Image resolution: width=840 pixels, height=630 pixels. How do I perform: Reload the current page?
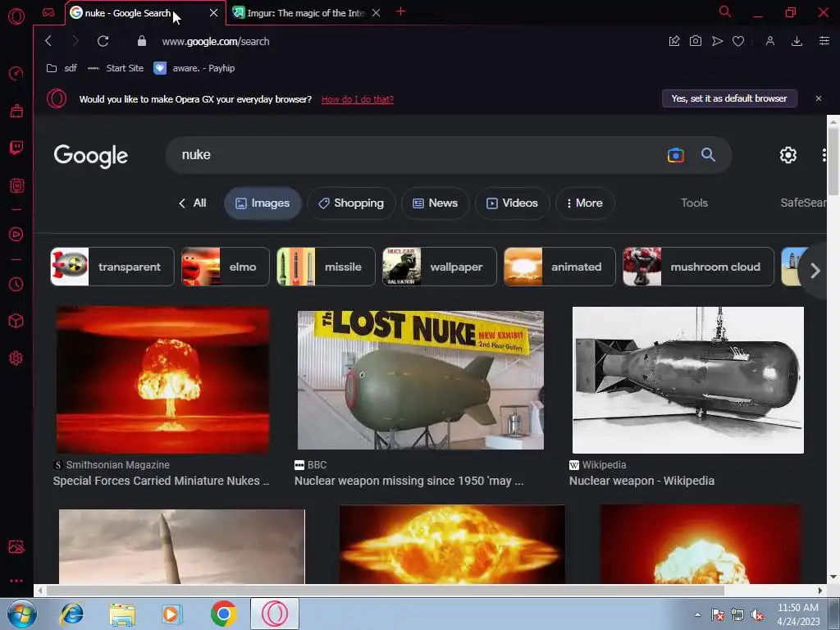[103, 41]
